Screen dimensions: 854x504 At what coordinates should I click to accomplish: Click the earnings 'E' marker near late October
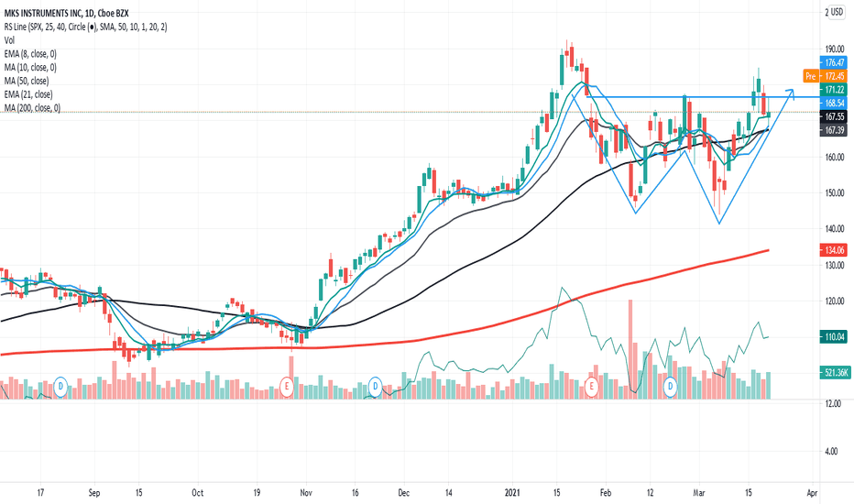pyautogui.click(x=287, y=387)
